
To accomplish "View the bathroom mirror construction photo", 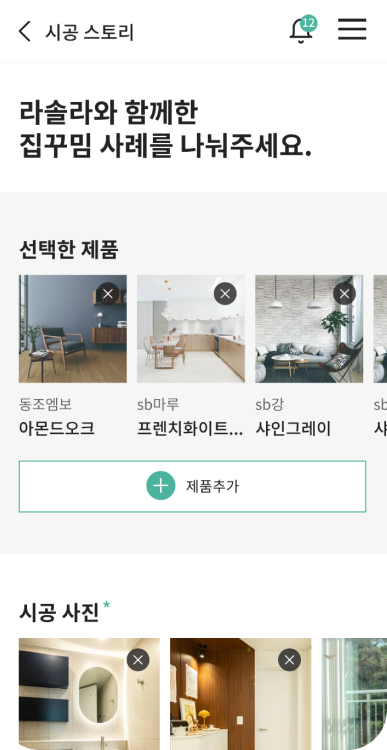I will (89, 694).
